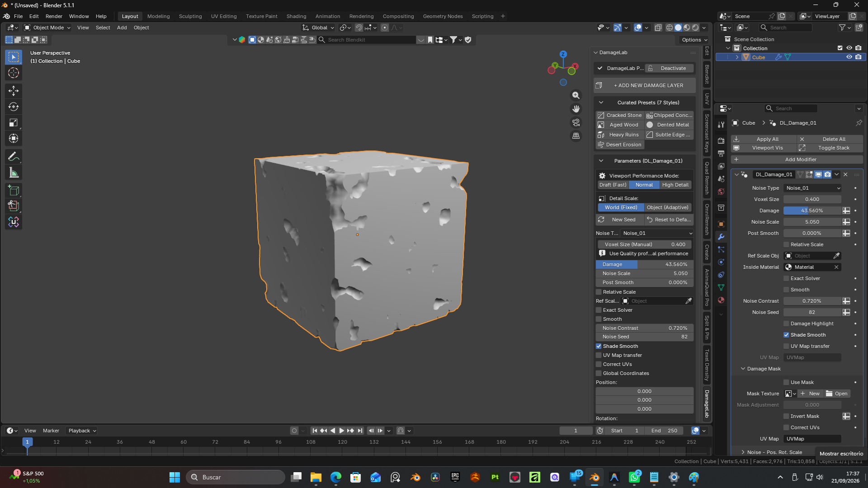The height and width of the screenshot is (488, 868).
Task: Select the Add Cube tool
Action: coord(14,190)
